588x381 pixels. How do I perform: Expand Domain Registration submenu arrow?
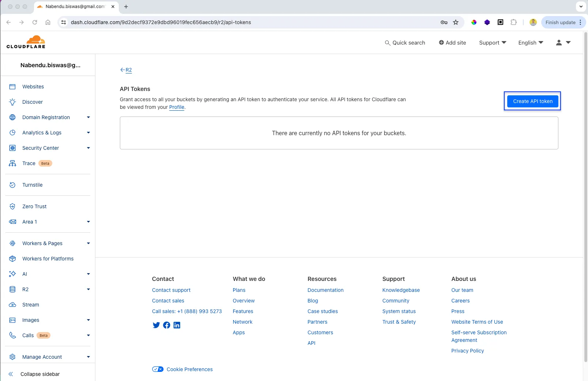point(88,117)
